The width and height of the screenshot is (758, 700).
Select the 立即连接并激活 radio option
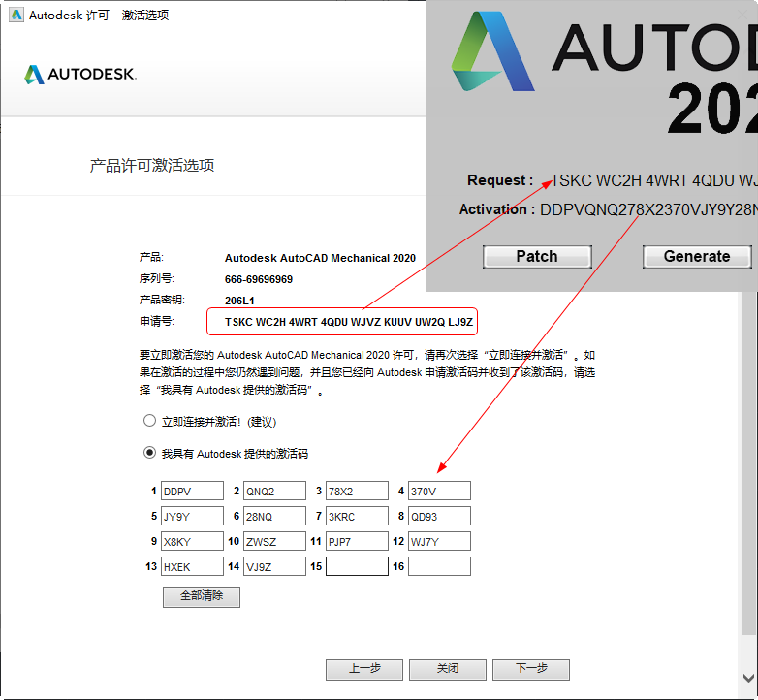(149, 421)
